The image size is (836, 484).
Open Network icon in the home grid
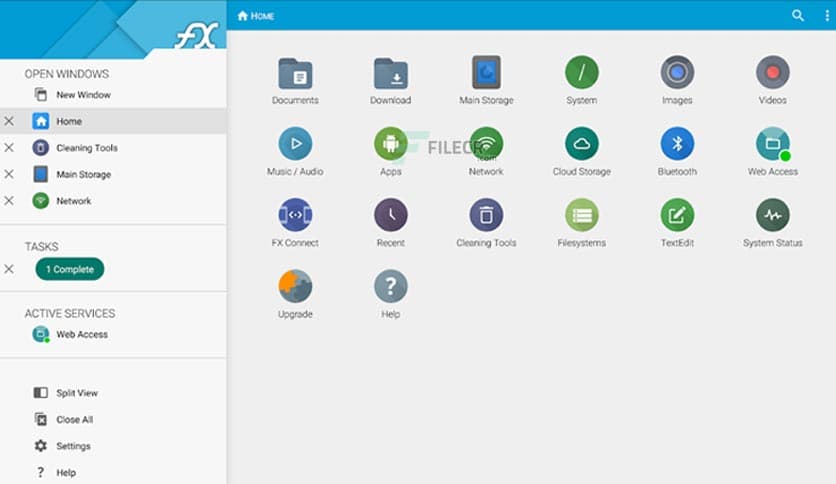[486, 143]
